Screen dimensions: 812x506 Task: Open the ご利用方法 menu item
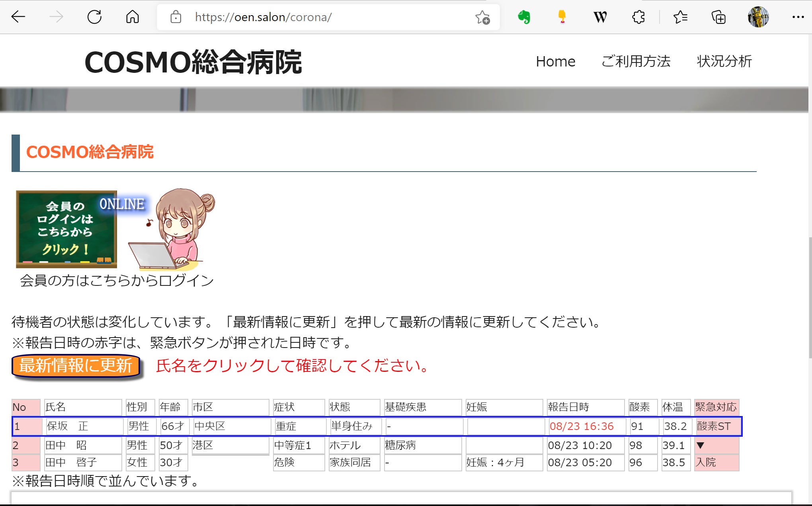636,62
